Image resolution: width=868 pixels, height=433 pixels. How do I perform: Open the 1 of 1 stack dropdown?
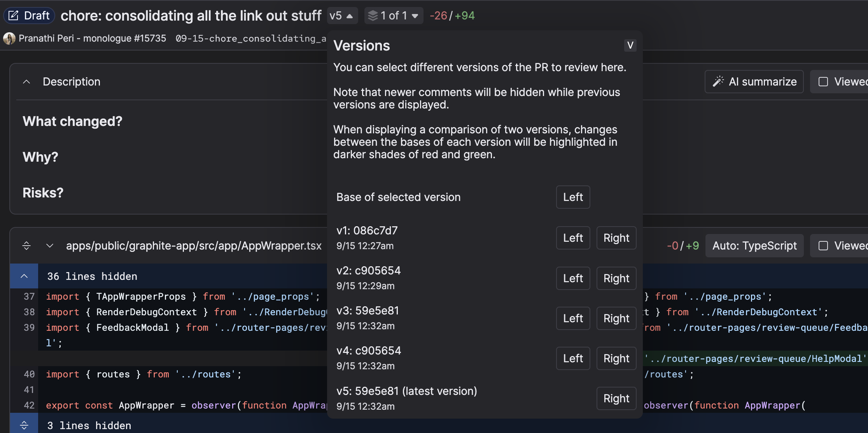click(394, 16)
